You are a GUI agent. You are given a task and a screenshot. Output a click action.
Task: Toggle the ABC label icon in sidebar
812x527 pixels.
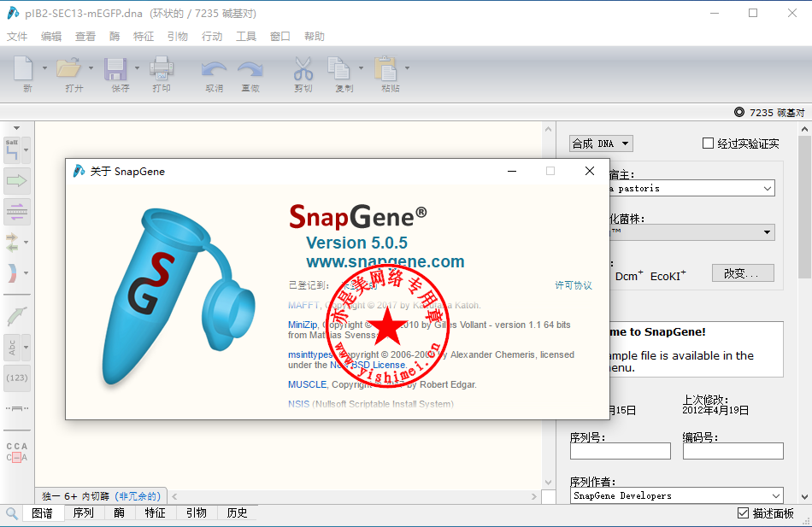pyautogui.click(x=12, y=348)
